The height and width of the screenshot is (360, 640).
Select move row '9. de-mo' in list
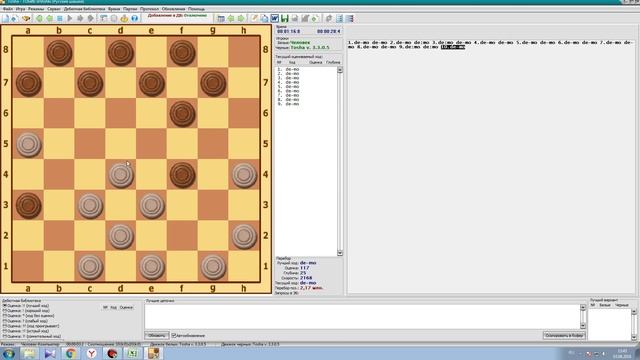coord(288,104)
